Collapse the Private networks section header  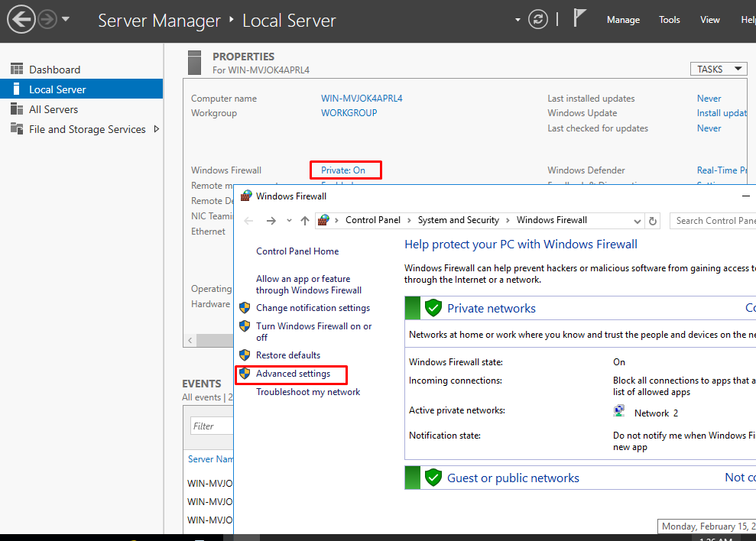tap(580, 308)
